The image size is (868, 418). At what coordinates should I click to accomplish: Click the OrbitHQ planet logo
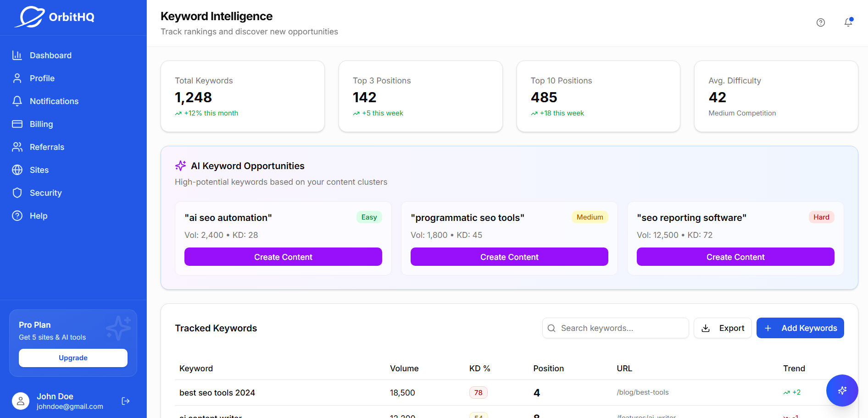(x=30, y=17)
